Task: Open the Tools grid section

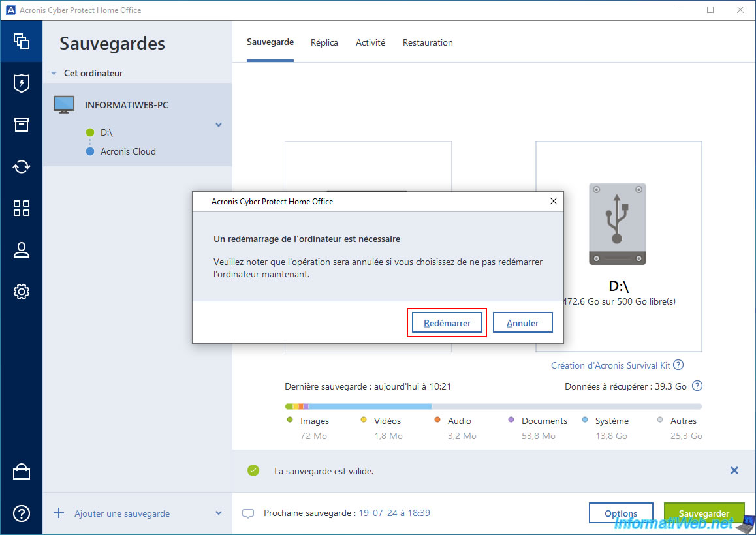Action: pyautogui.click(x=21, y=208)
